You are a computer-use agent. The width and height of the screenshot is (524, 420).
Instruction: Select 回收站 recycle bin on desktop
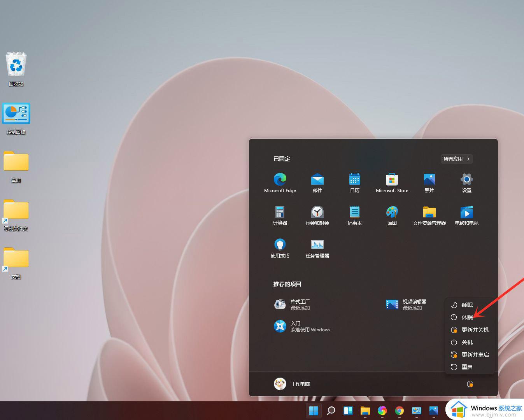[16, 69]
